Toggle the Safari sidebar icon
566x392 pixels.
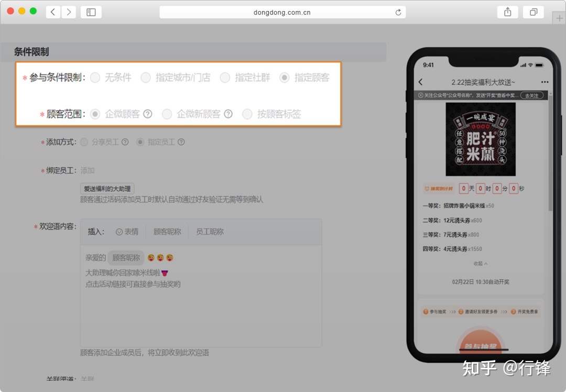[x=91, y=12]
